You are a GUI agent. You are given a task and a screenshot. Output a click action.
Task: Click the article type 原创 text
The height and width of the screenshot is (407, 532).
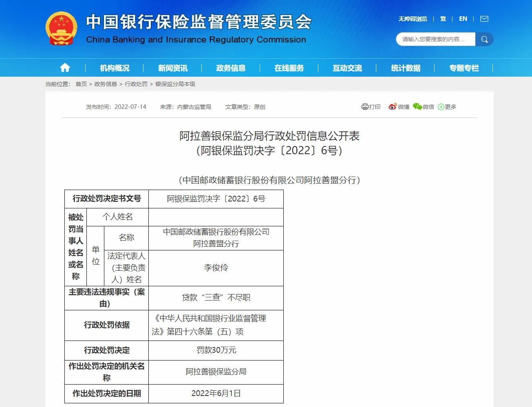(x=260, y=107)
